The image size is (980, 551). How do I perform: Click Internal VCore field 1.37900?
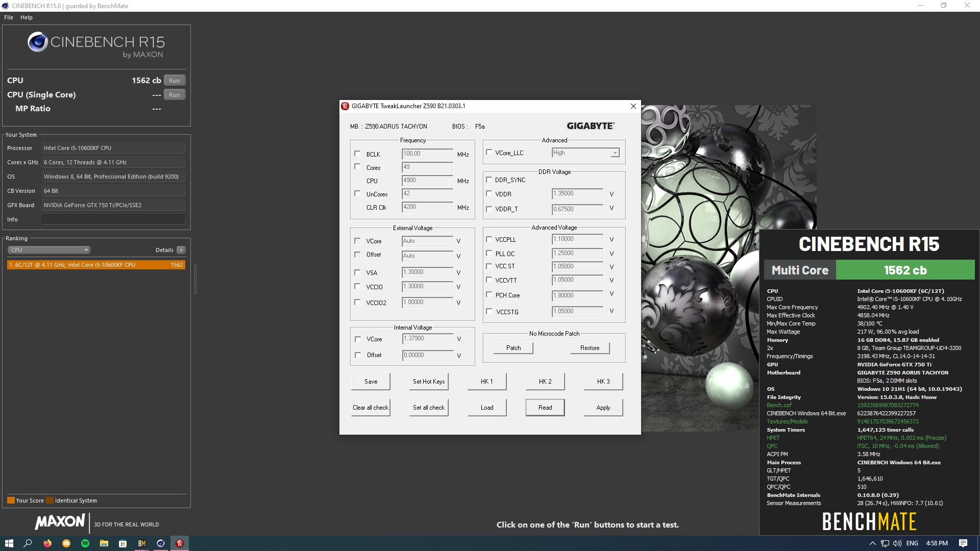[427, 339]
